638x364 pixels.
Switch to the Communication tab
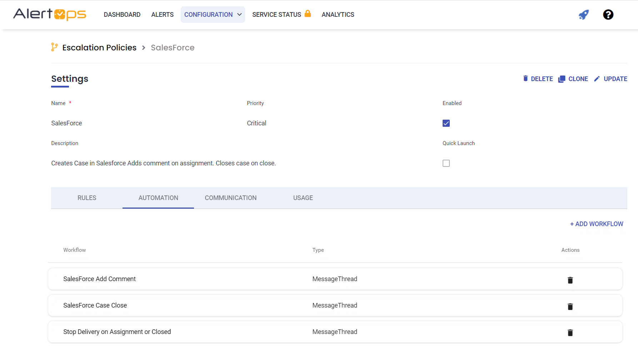click(231, 198)
